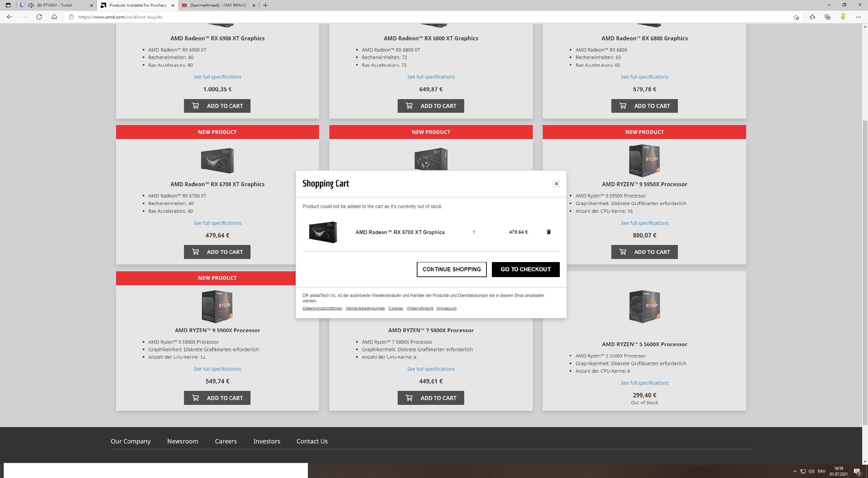
Task: Show hidden system tray icons chevron
Action: (795, 471)
